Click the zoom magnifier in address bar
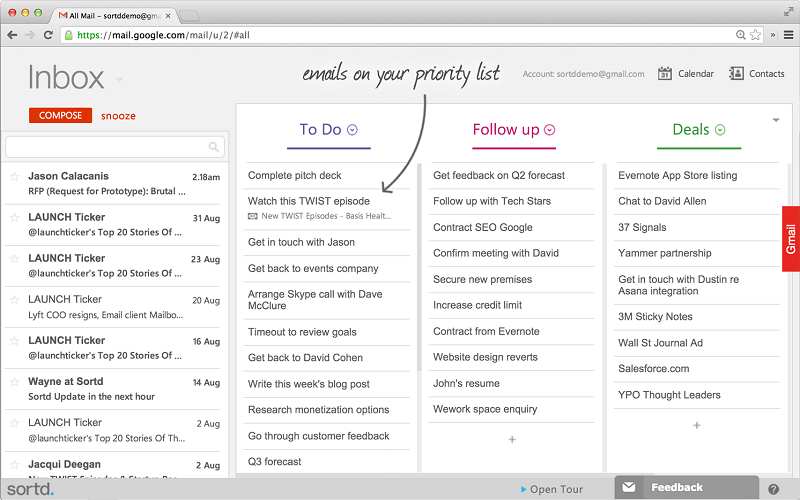Viewport: 800px width, 500px height. click(x=740, y=35)
